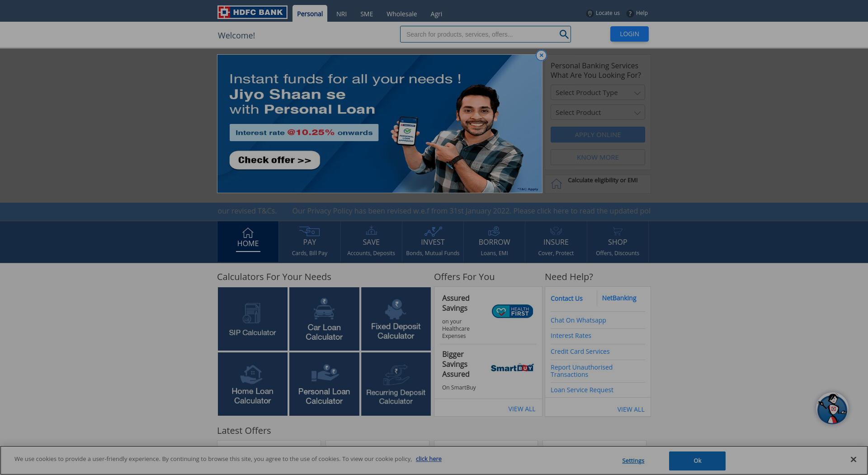This screenshot has height=475, width=868.
Task: Click the LOGIN button
Action: click(x=629, y=34)
